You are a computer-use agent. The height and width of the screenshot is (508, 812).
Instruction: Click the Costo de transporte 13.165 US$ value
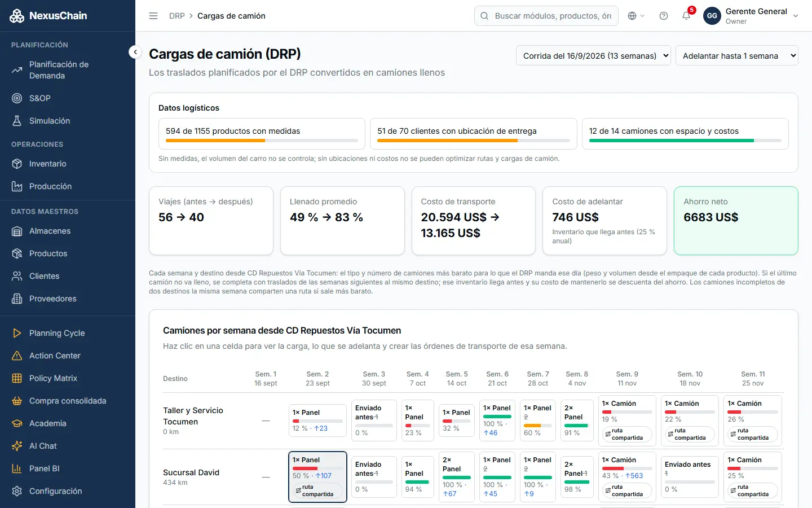pyautogui.click(x=451, y=233)
